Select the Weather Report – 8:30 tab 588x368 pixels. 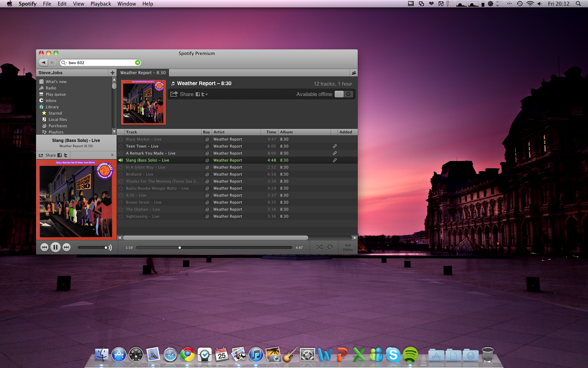coord(143,73)
